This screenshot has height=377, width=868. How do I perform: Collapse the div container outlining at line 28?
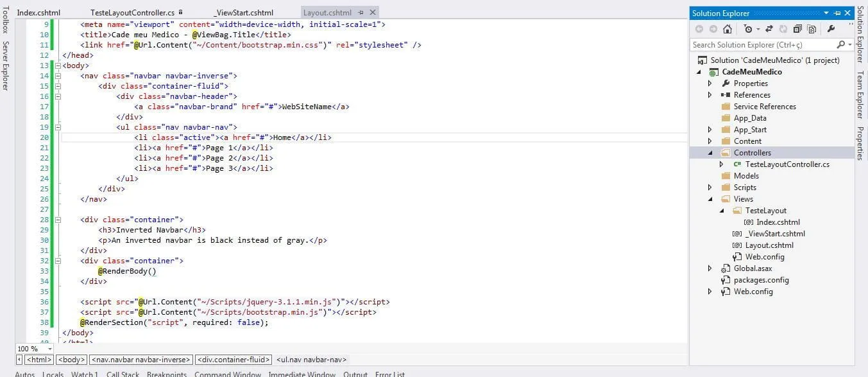(x=58, y=220)
